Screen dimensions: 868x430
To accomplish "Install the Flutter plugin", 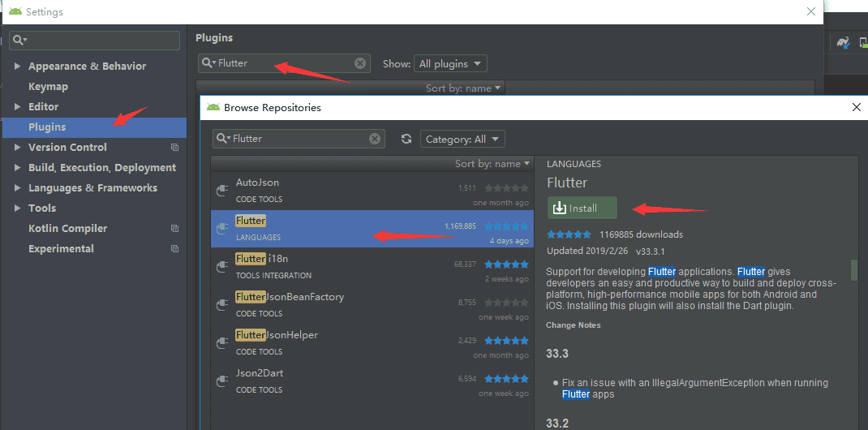I will point(582,208).
